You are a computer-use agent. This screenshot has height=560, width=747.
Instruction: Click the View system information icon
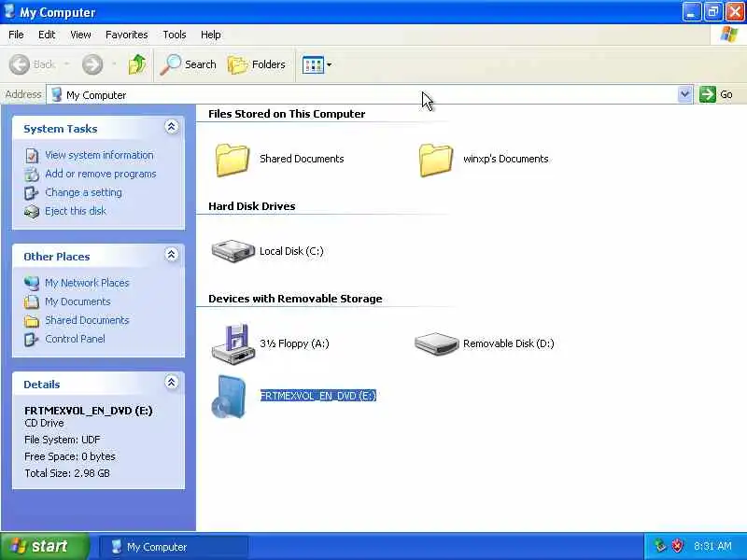click(32, 156)
